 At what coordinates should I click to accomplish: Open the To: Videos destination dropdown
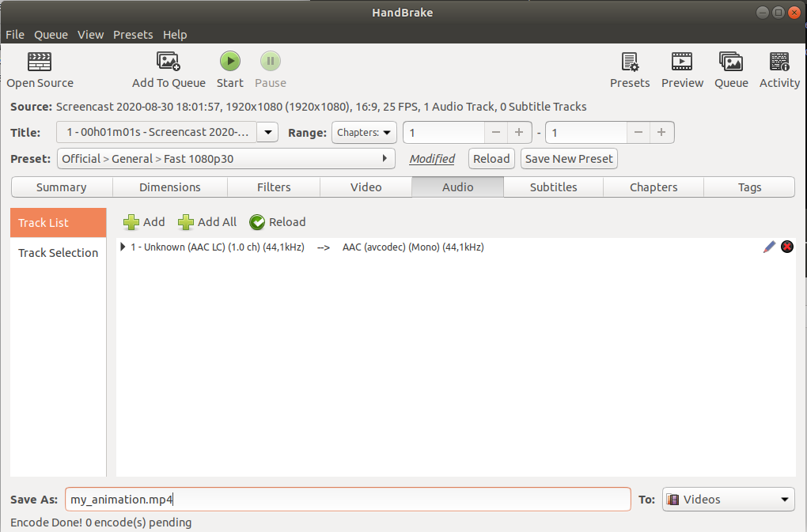[x=728, y=499]
